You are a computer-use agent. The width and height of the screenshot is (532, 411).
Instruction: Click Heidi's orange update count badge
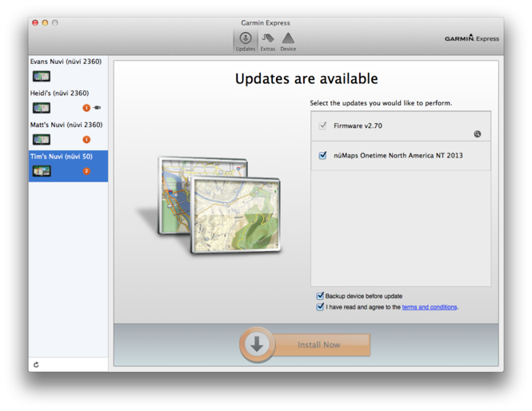[86, 108]
